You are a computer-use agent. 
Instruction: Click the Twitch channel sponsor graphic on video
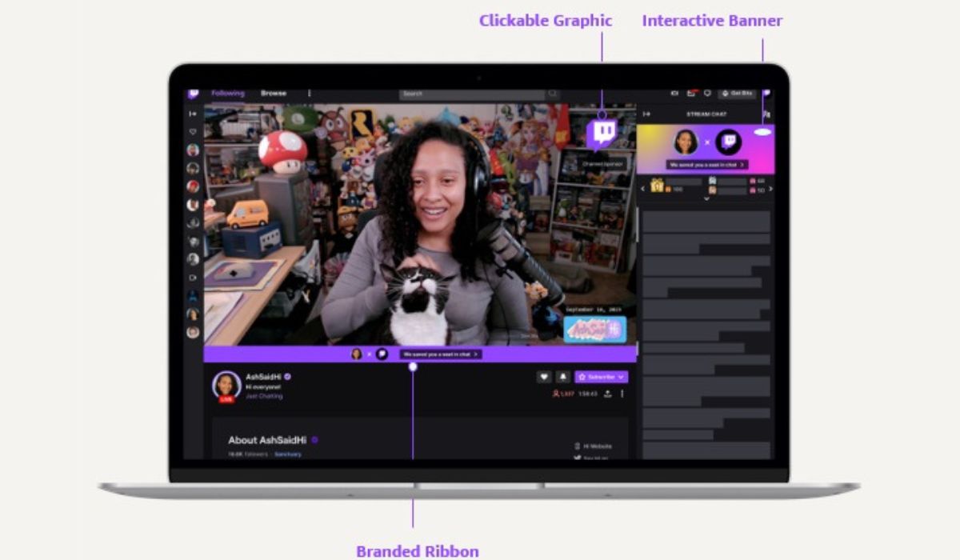point(602,134)
